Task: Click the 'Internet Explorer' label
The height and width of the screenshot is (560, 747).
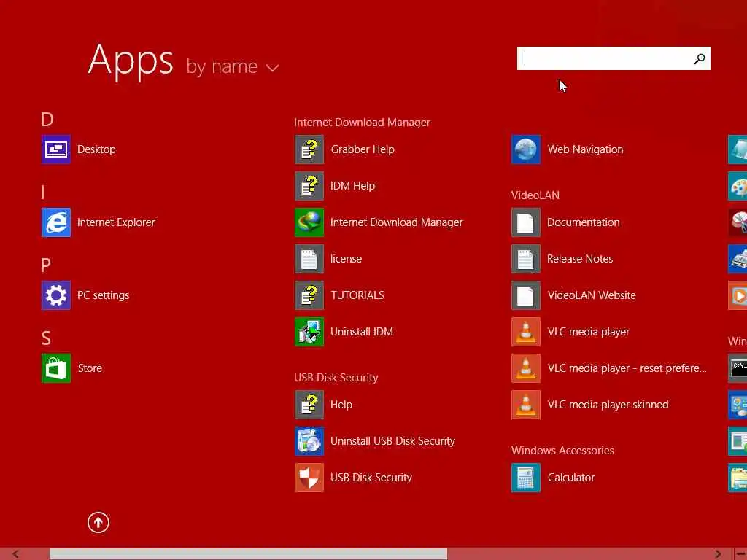Action: click(x=116, y=222)
